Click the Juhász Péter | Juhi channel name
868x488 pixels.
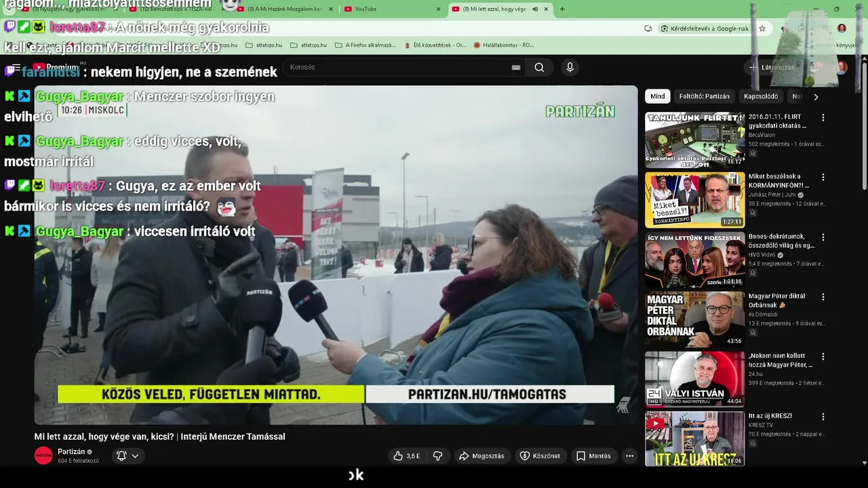(773, 195)
